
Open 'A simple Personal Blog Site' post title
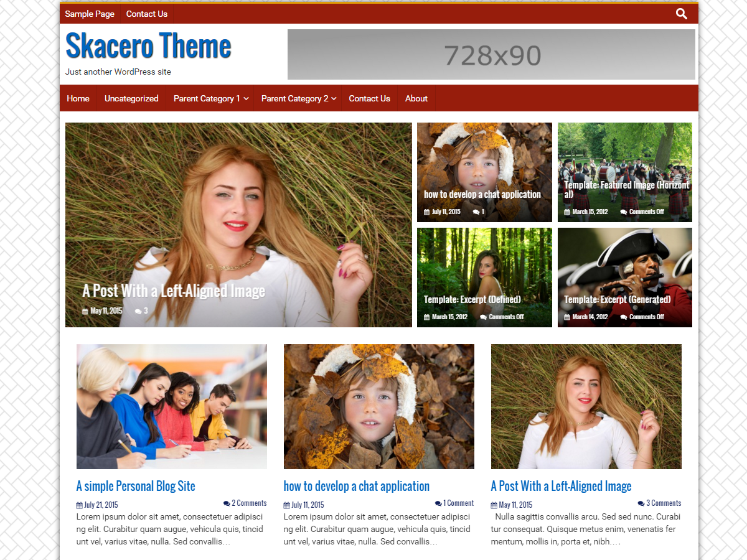(136, 486)
